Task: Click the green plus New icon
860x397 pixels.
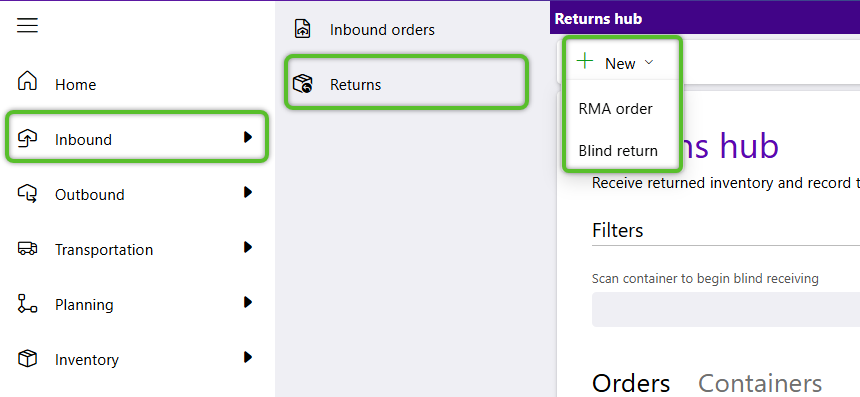Action: click(x=585, y=61)
